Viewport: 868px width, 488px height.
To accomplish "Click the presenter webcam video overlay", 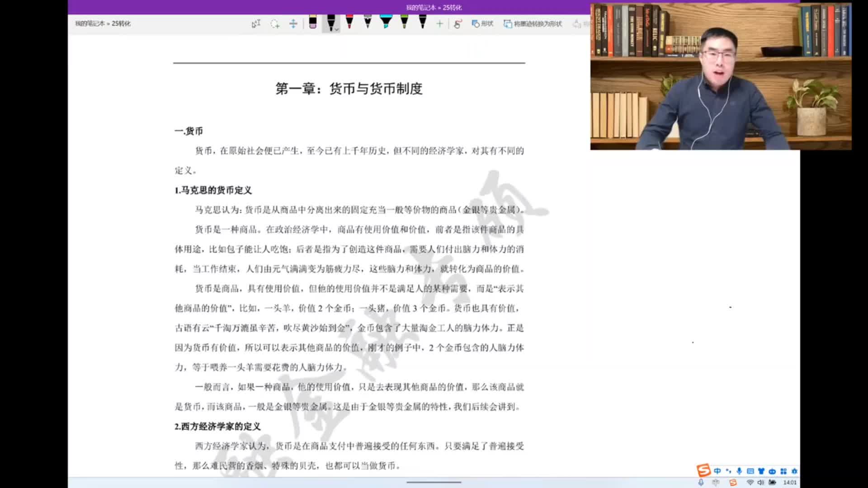I will click(x=721, y=76).
